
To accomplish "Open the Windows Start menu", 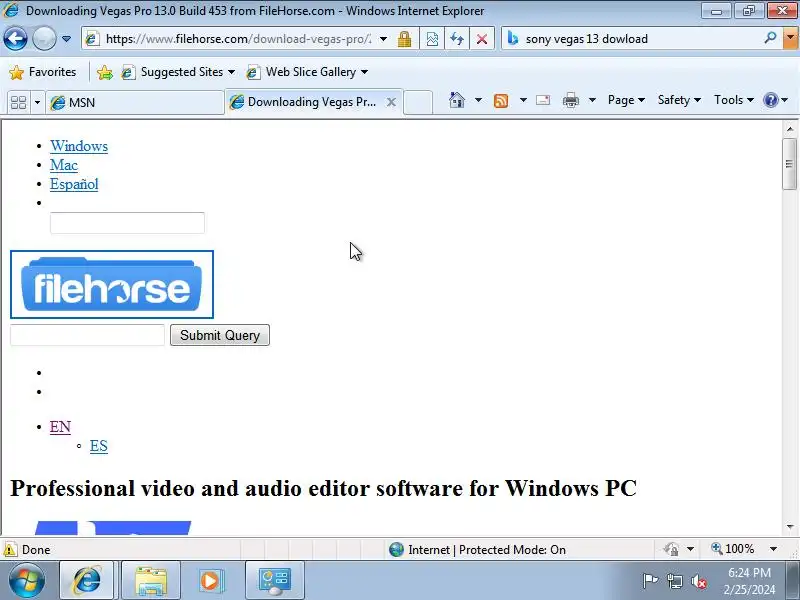I will [27, 580].
